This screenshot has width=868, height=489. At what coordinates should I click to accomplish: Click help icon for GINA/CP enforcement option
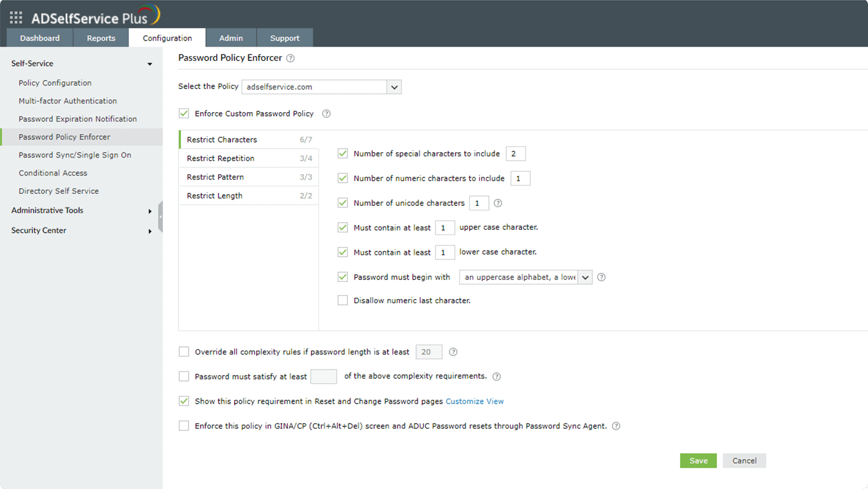[616, 426]
